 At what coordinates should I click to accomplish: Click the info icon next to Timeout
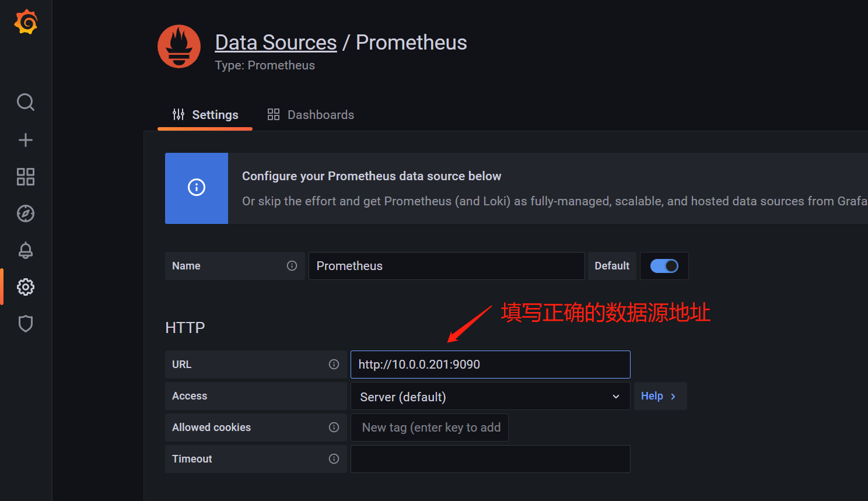pyautogui.click(x=334, y=459)
